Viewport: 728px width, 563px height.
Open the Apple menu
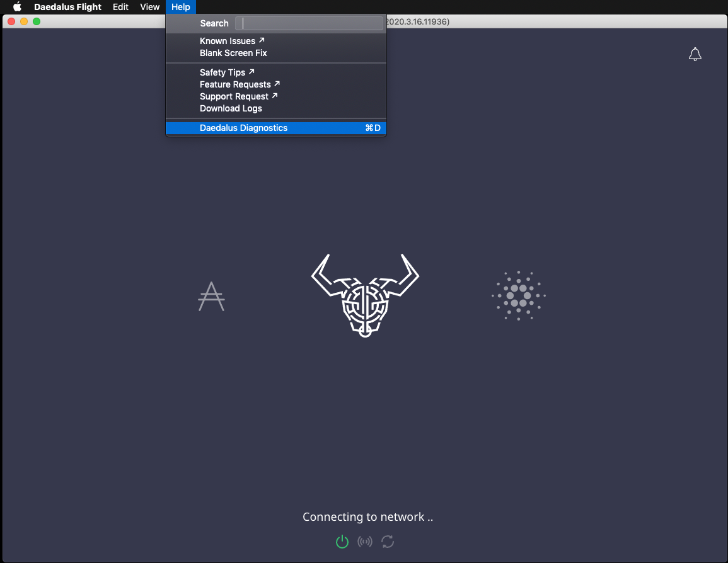point(17,7)
